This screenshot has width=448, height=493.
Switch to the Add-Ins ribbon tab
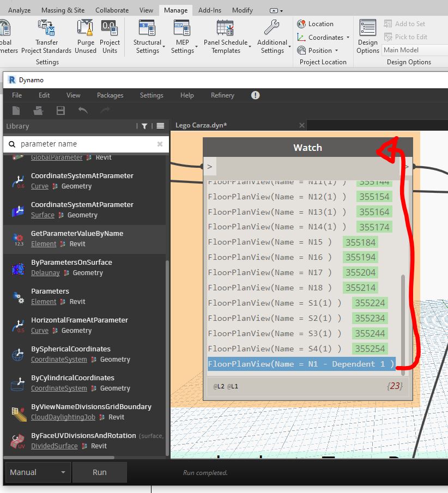pos(217,9)
